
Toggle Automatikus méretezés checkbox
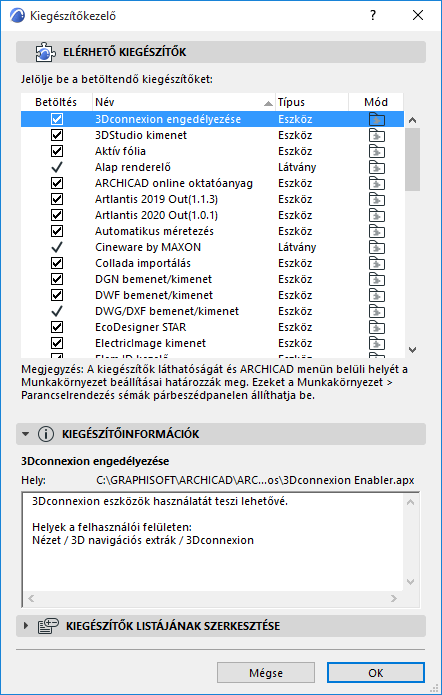pos(57,231)
